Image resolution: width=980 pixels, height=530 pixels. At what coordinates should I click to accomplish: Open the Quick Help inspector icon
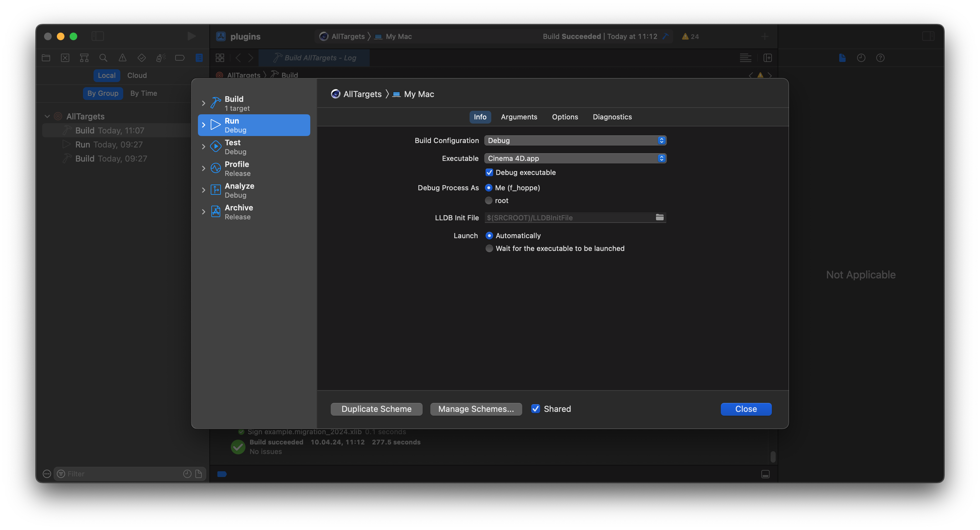pyautogui.click(x=880, y=58)
